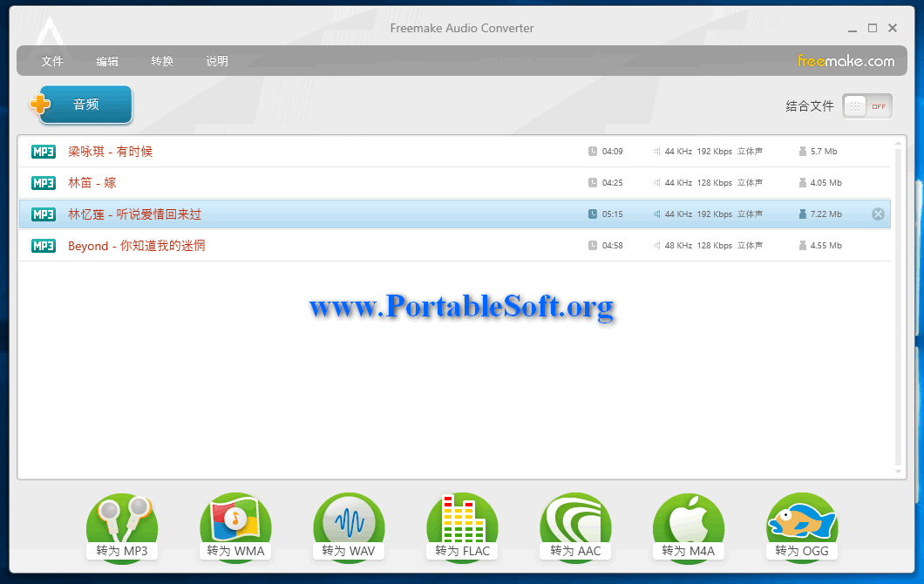Click the file size icon beside 5.7 Mb
Screen dimensions: 924x584
pos(802,152)
